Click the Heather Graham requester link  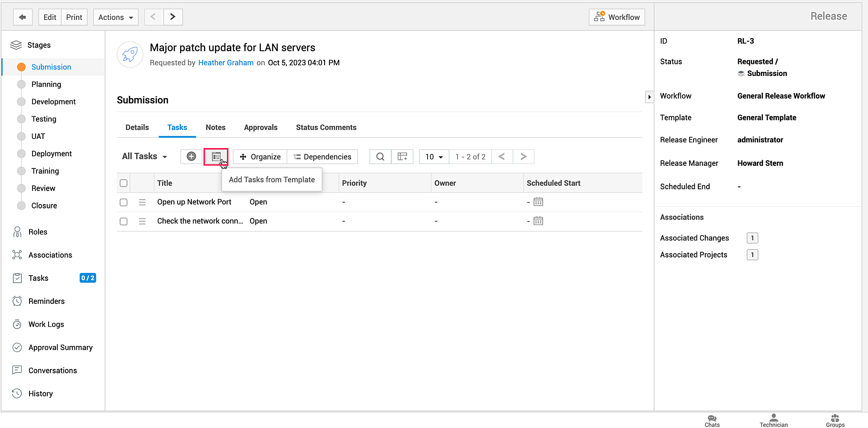tap(226, 63)
